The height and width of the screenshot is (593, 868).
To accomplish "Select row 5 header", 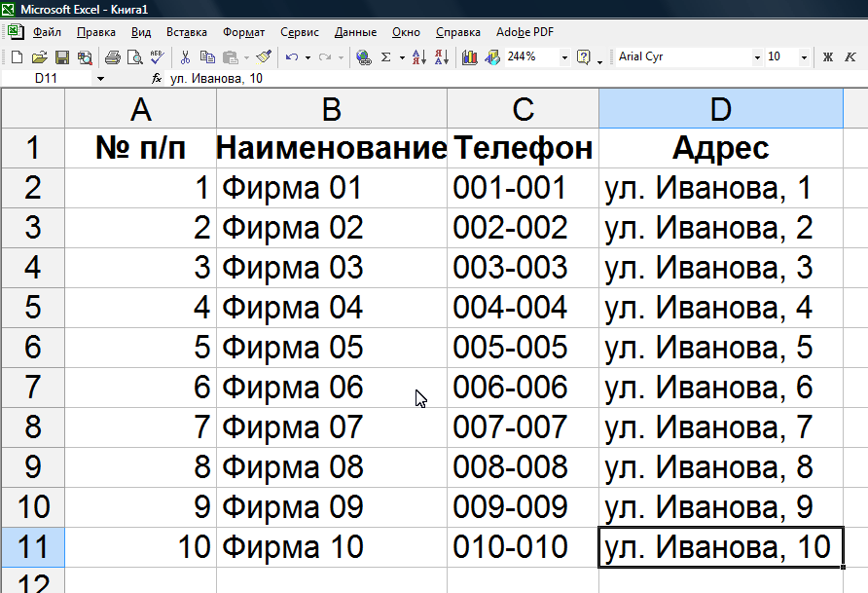I will [33, 308].
